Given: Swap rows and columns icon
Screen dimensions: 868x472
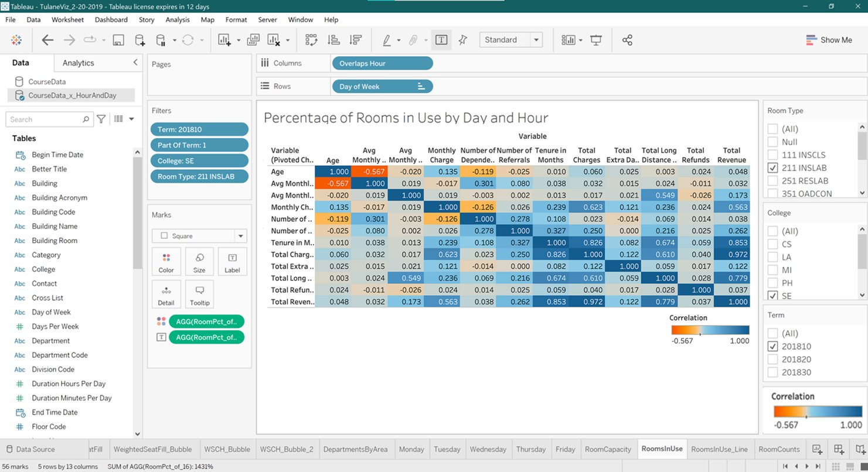Looking at the screenshot, I should [311, 40].
